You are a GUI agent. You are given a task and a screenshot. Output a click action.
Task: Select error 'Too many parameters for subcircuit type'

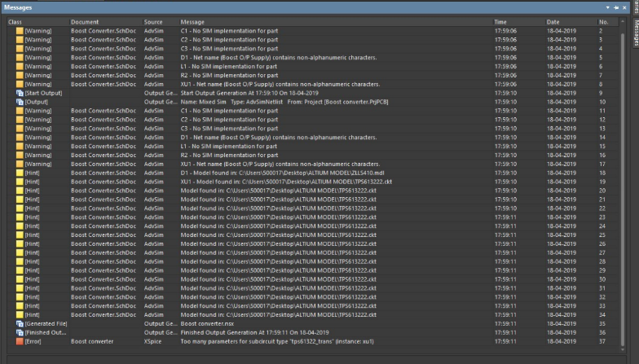click(x=277, y=341)
